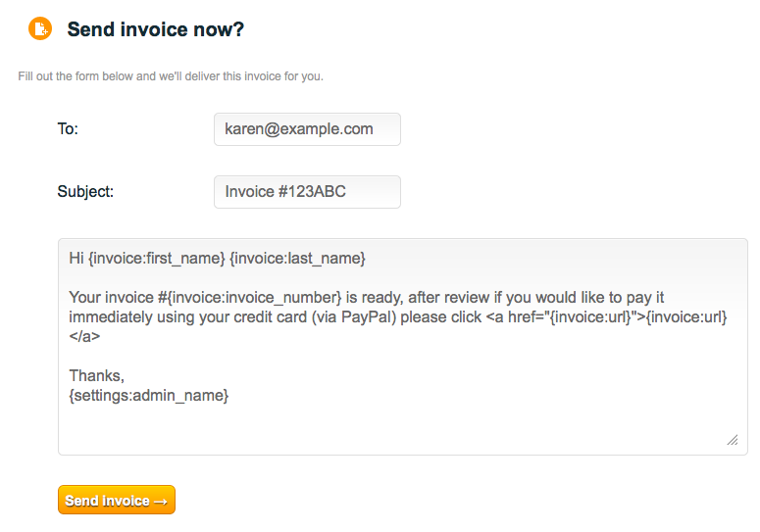Viewport: 760px width, 532px height.
Task: Click the orange invoice document icon
Action: point(40,28)
